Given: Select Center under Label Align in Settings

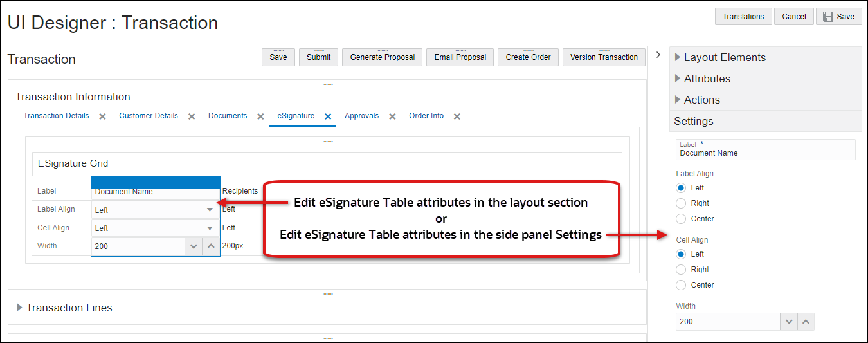Looking at the screenshot, I should click(681, 219).
